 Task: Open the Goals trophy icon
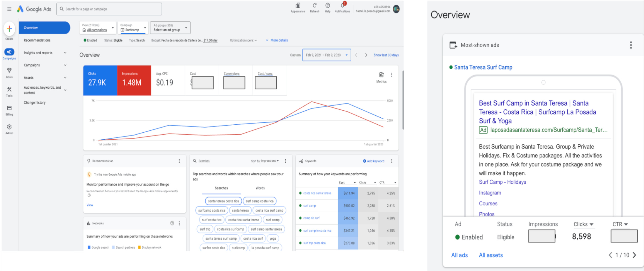[9, 71]
